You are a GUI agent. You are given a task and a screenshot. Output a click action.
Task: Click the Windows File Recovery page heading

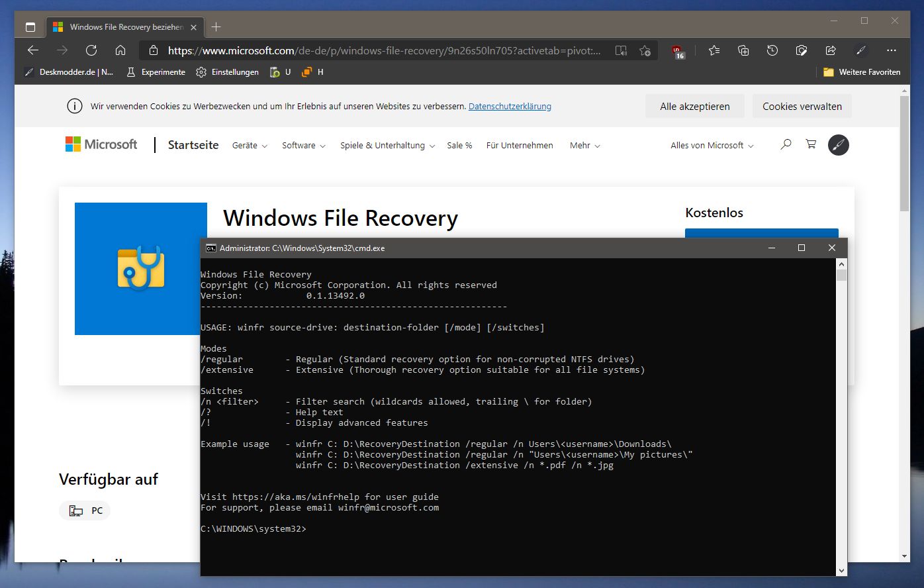pos(340,219)
